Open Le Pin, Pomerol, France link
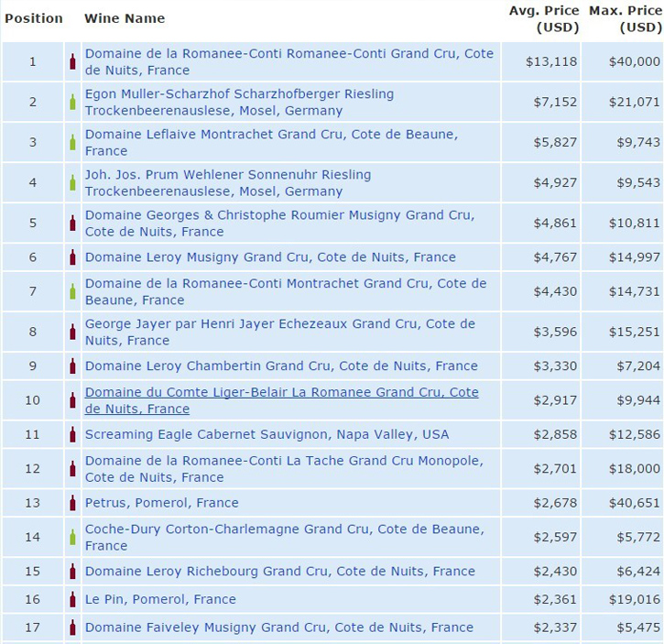The image size is (664, 644). 160,599
